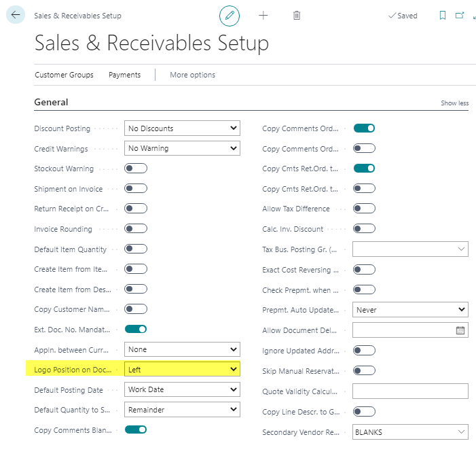
Task: Open Default Posting Date dropdown
Action: [182, 389]
